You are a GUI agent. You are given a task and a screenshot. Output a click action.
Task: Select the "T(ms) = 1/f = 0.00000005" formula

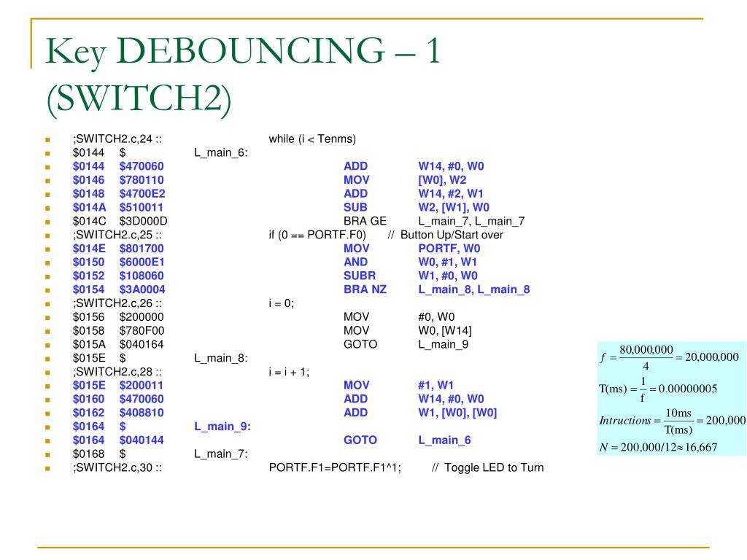658,389
